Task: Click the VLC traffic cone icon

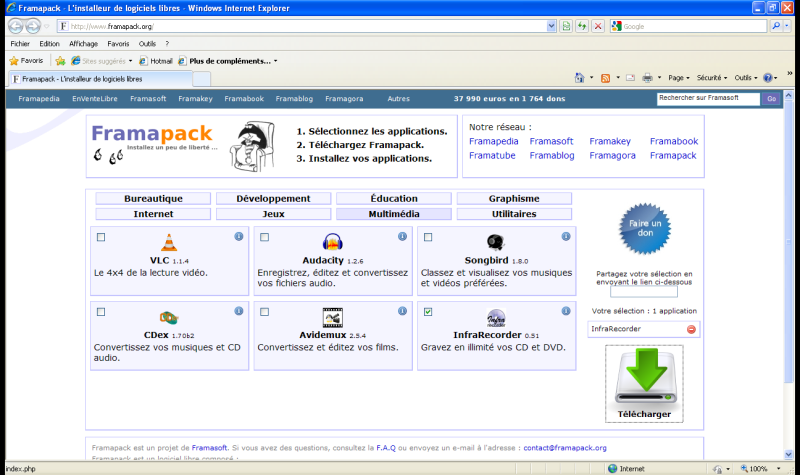Action: point(170,242)
